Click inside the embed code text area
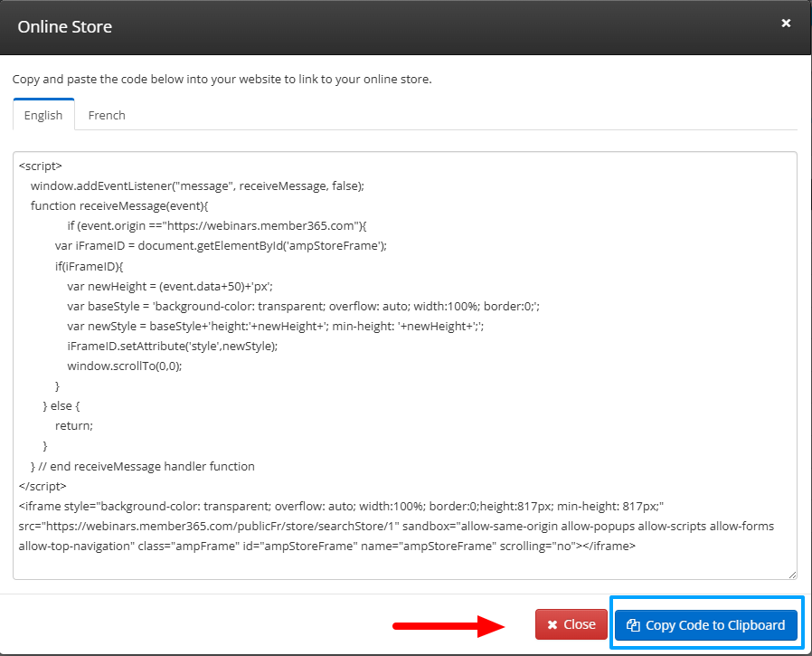This screenshot has width=812, height=656. [x=405, y=366]
